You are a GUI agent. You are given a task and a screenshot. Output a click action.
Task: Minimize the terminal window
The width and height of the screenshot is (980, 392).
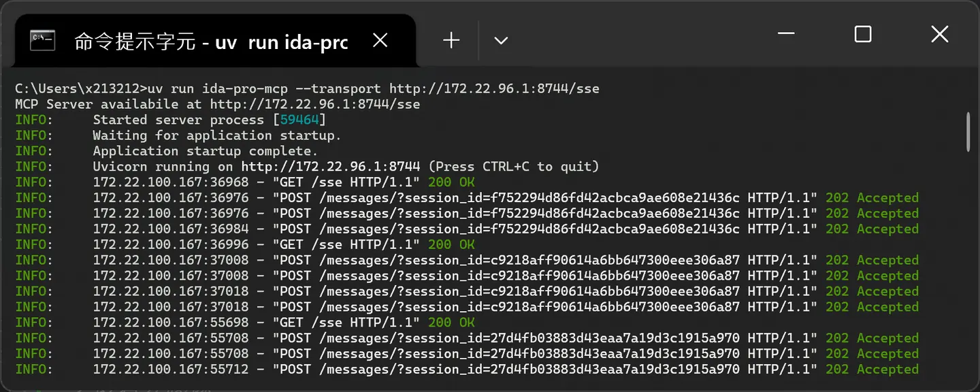(786, 34)
